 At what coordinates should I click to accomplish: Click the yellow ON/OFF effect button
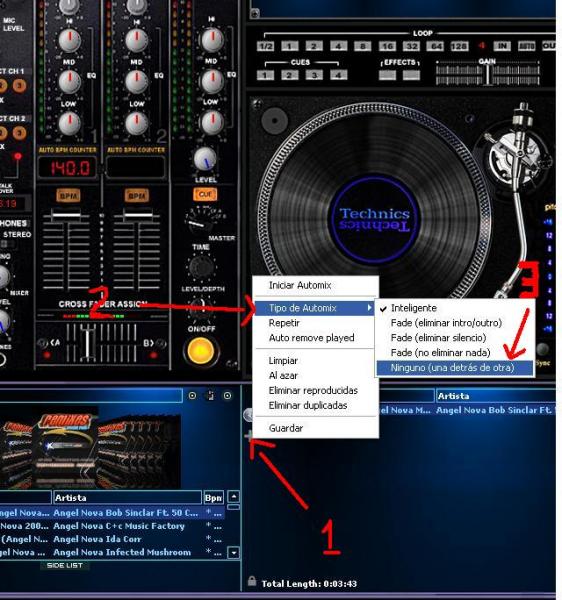[200, 351]
